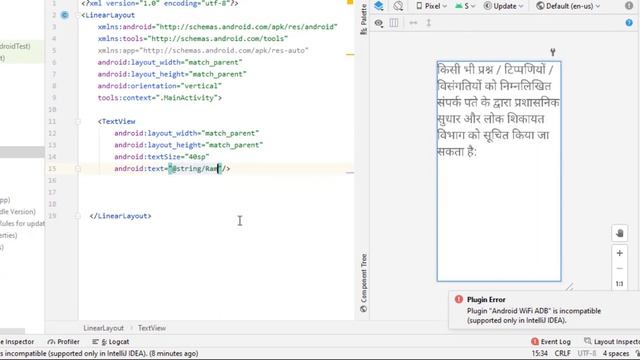This screenshot has height=360, width=640.
Task: Set zoom to 1:1 ratio
Action: tap(620, 284)
